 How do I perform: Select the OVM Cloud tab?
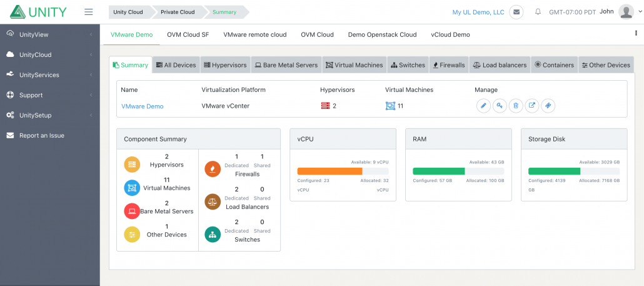(x=317, y=34)
